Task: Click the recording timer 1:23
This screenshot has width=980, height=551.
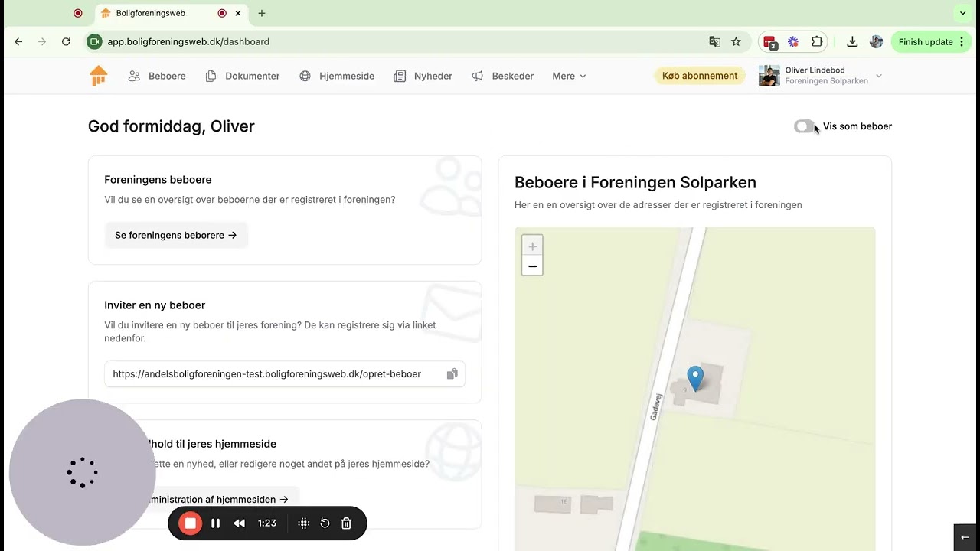Action: click(x=266, y=523)
